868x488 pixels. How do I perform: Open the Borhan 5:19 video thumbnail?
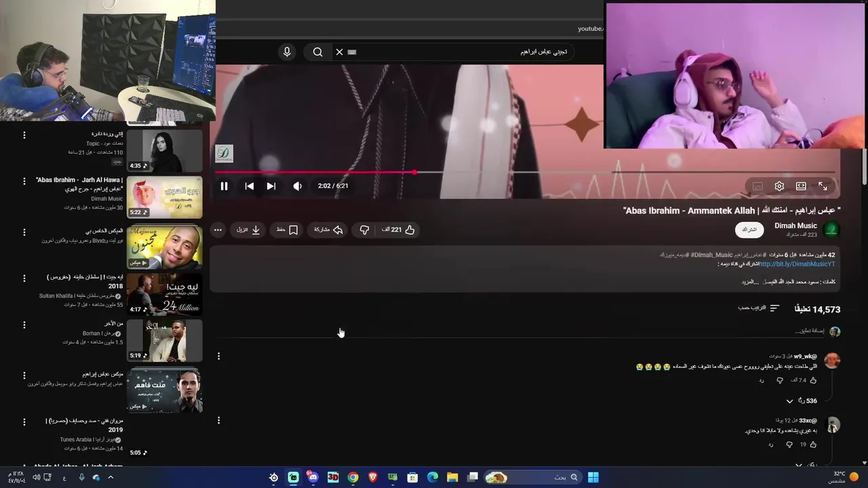pos(164,341)
